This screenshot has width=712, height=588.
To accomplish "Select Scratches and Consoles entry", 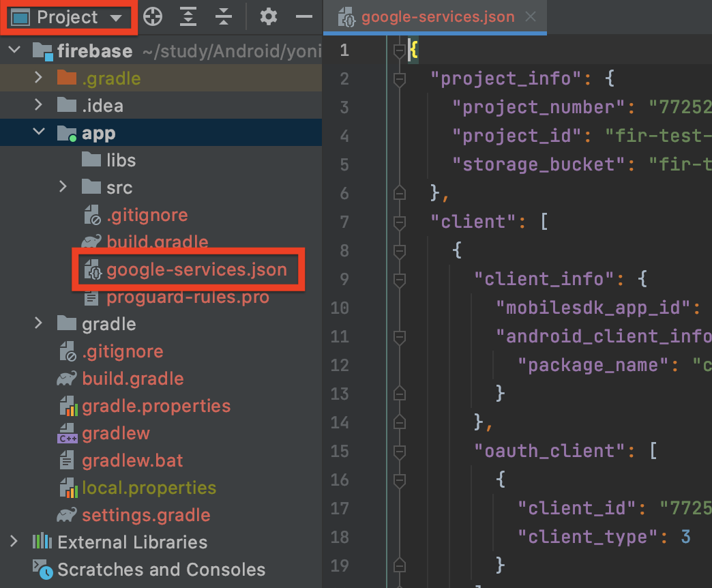I will (x=161, y=570).
